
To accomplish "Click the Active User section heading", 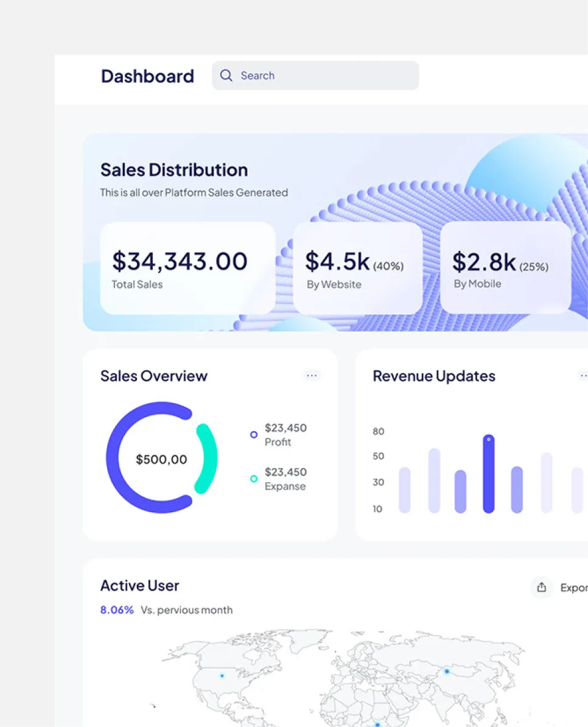I will pos(139,585).
